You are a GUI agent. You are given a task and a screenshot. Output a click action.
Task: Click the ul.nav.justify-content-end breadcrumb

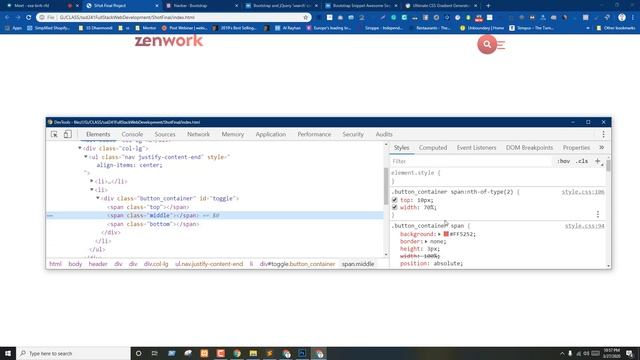pyautogui.click(x=209, y=264)
